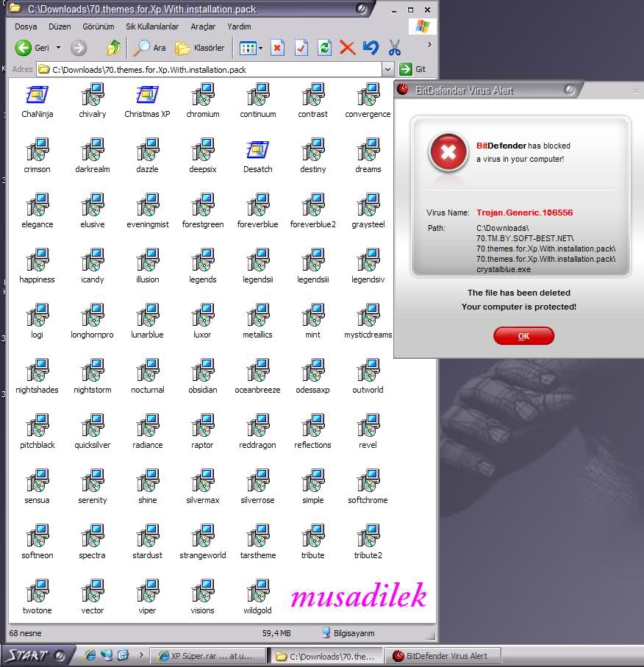This screenshot has width=644, height=667.
Task: Click the address path field
Action: [210, 69]
